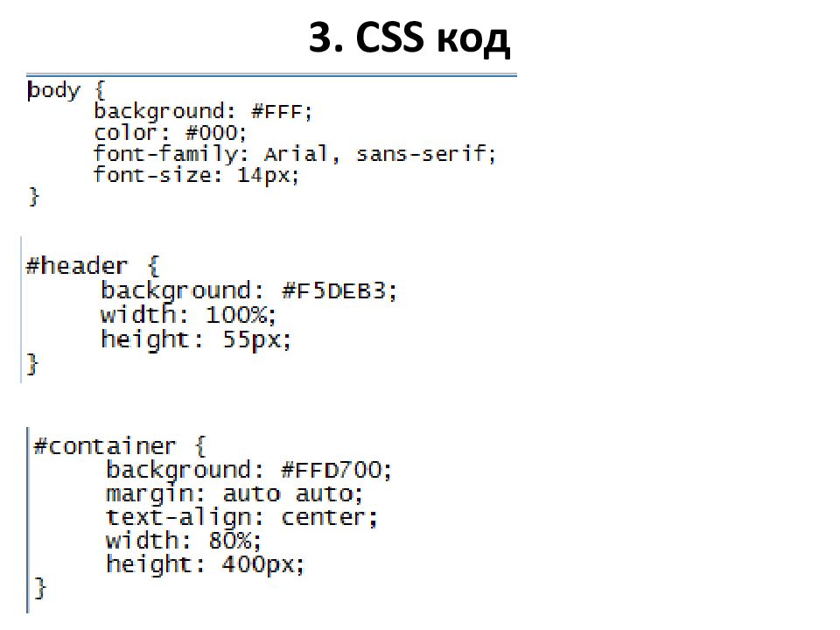Click the margin: auto auto line
This screenshot has width=840, height=630.
point(234,493)
